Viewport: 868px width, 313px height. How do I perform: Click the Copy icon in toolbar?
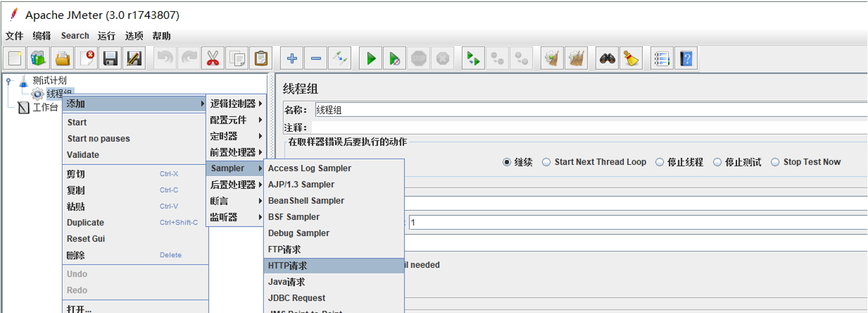237,59
